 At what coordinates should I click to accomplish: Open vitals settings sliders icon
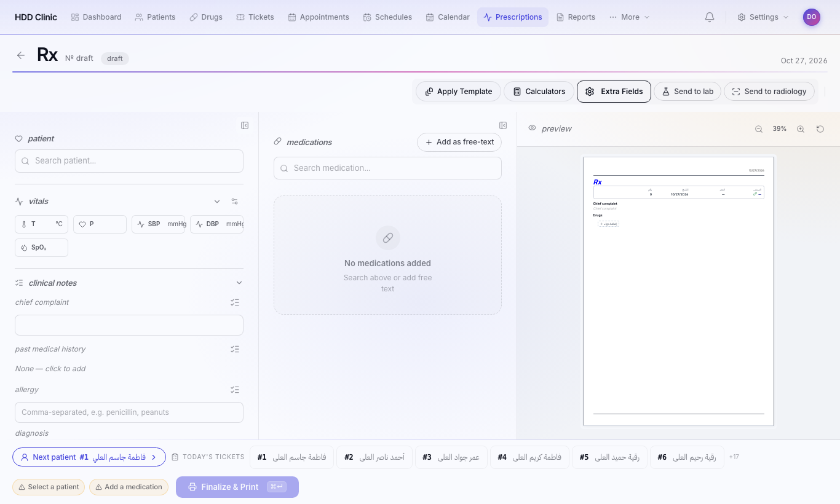(x=234, y=202)
